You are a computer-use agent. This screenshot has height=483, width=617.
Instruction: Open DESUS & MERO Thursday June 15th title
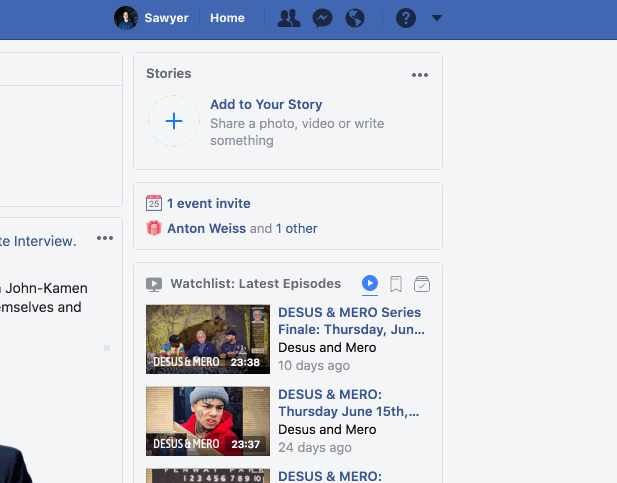click(349, 403)
